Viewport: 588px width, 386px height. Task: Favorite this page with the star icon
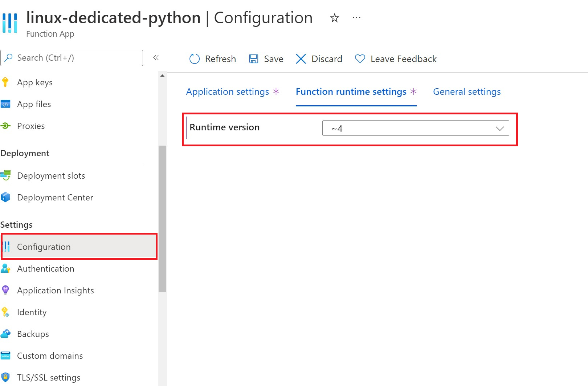[334, 18]
